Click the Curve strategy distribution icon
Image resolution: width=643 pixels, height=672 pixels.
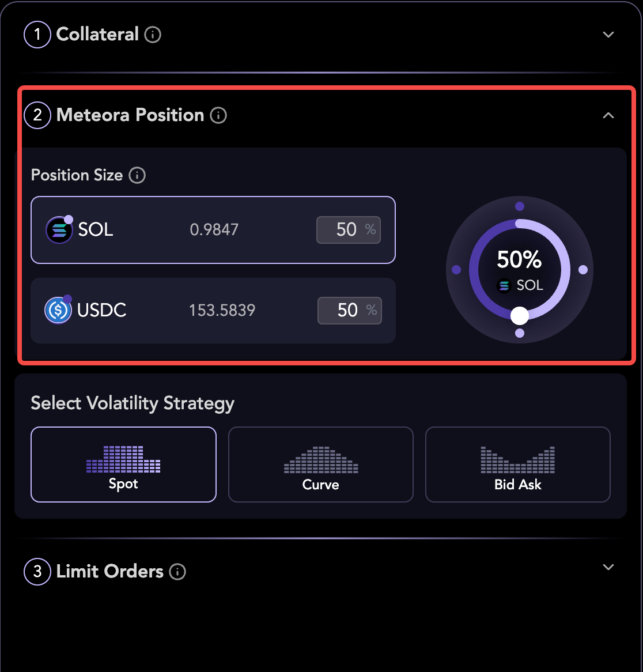[321, 459]
